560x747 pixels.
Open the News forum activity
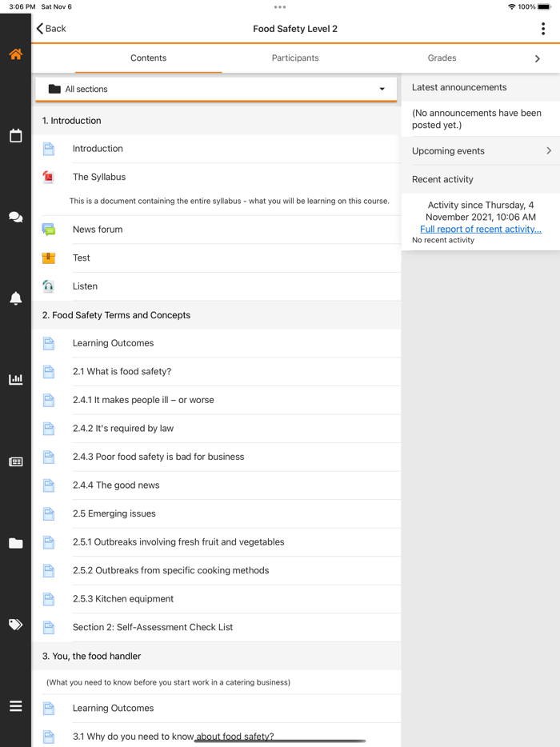click(x=98, y=230)
